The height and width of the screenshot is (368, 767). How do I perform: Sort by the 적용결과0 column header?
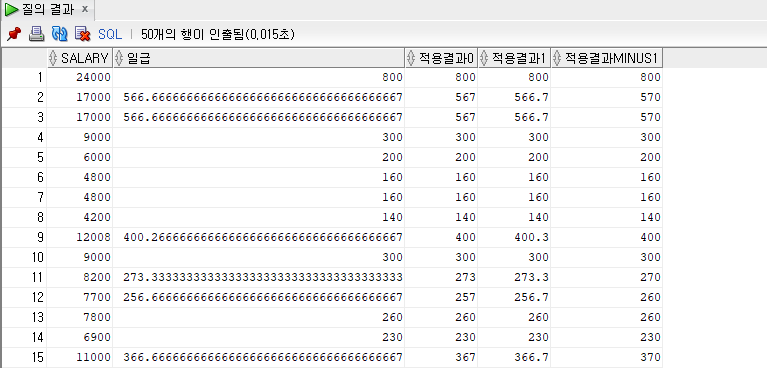[x=441, y=58]
